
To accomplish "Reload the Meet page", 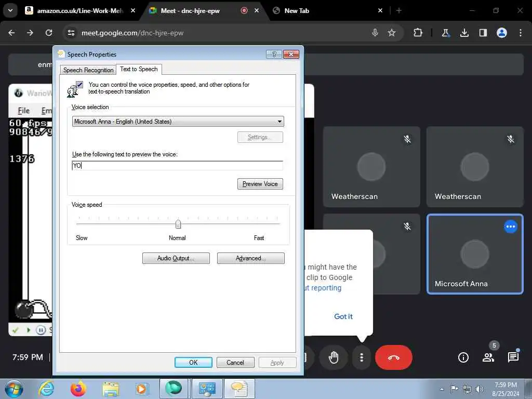I will tap(49, 33).
